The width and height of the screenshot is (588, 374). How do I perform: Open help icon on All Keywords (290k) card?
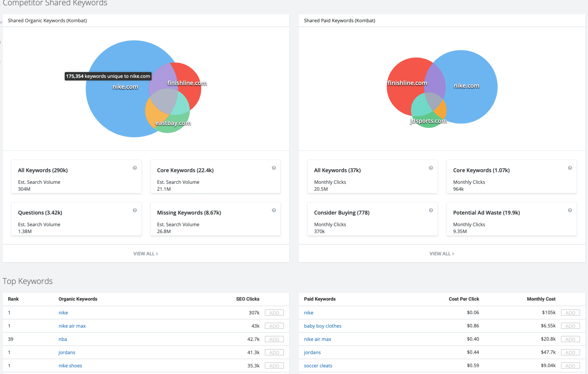[x=135, y=168]
